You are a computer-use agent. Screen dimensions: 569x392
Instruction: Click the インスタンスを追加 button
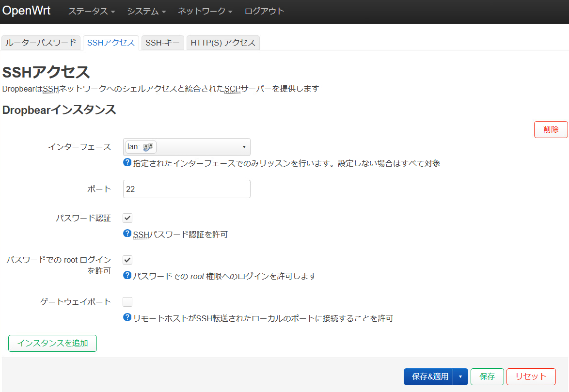[52, 343]
